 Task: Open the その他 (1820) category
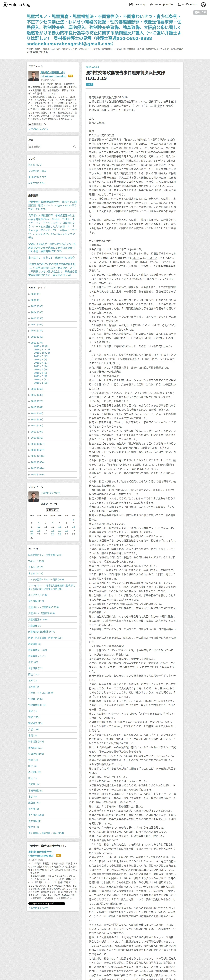(35, 567)
